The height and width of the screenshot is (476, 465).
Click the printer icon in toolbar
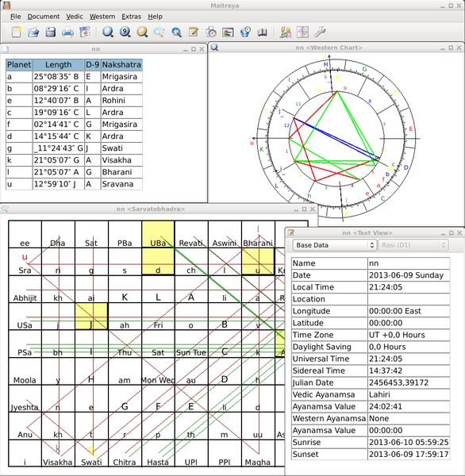tap(67, 32)
